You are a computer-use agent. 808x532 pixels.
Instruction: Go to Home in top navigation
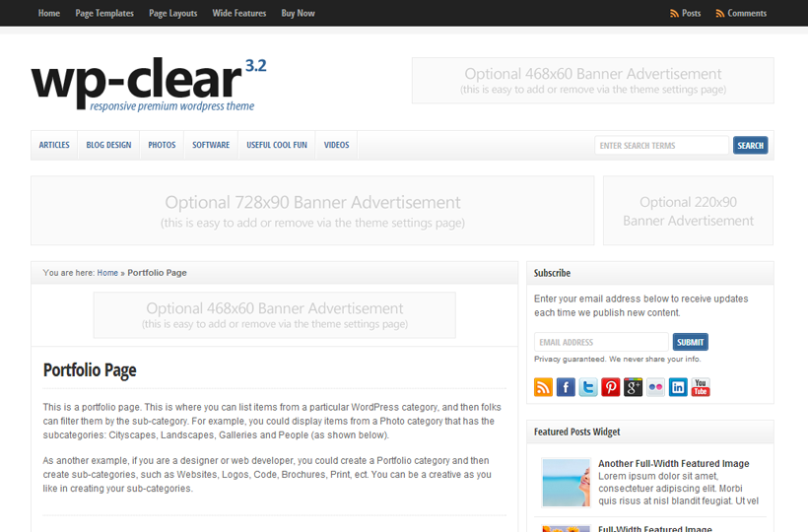coord(49,14)
